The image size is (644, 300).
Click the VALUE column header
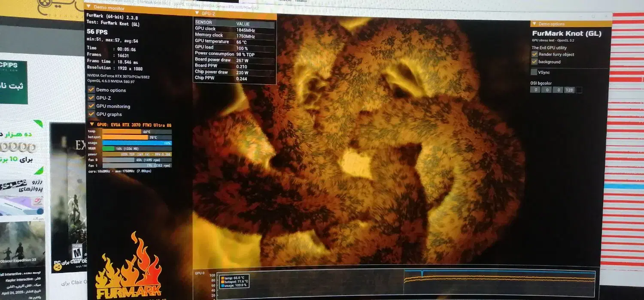click(243, 24)
